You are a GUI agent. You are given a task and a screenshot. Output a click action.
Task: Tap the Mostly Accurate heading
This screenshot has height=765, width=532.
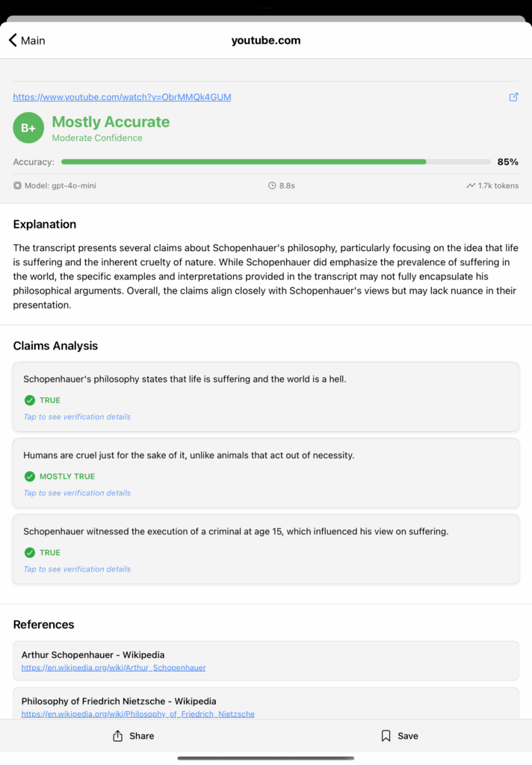click(111, 122)
